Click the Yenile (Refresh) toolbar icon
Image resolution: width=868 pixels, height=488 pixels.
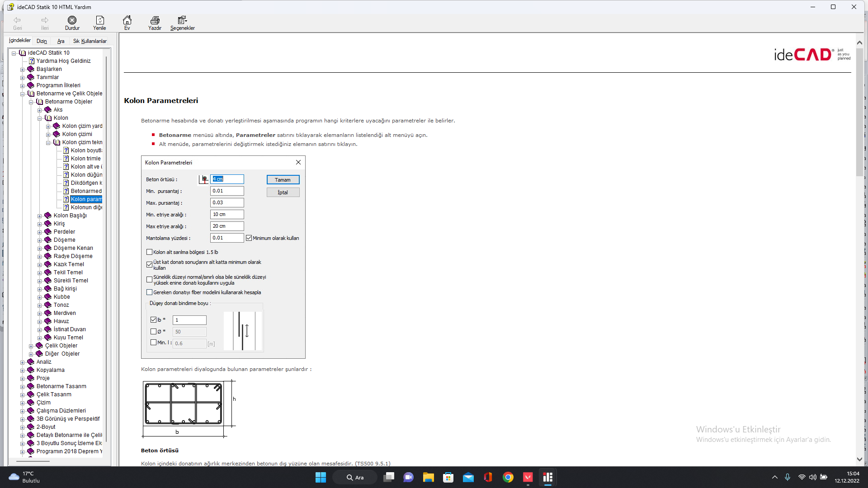100,20
